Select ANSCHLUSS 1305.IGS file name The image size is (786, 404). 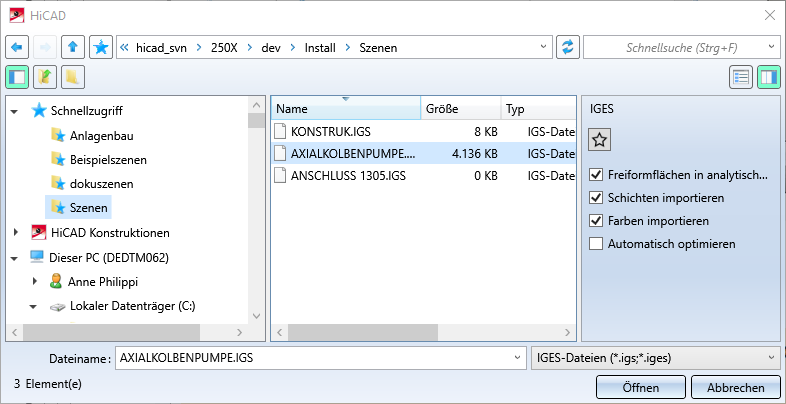[x=348, y=176]
